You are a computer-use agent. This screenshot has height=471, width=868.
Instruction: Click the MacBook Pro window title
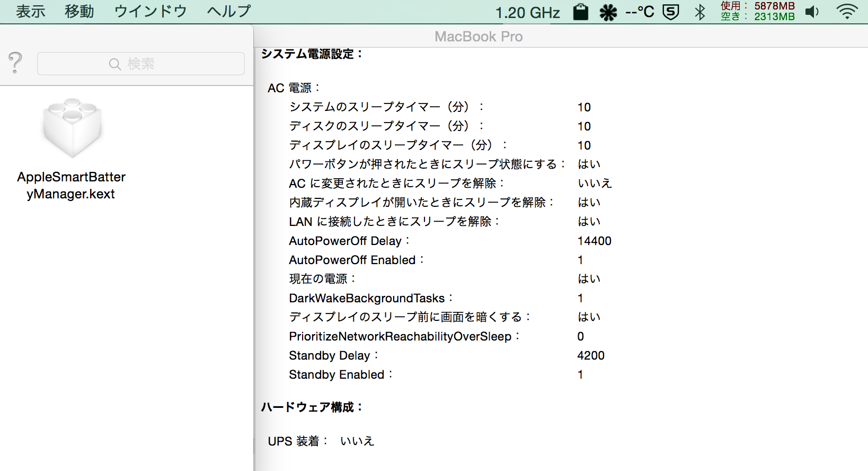[x=479, y=36]
